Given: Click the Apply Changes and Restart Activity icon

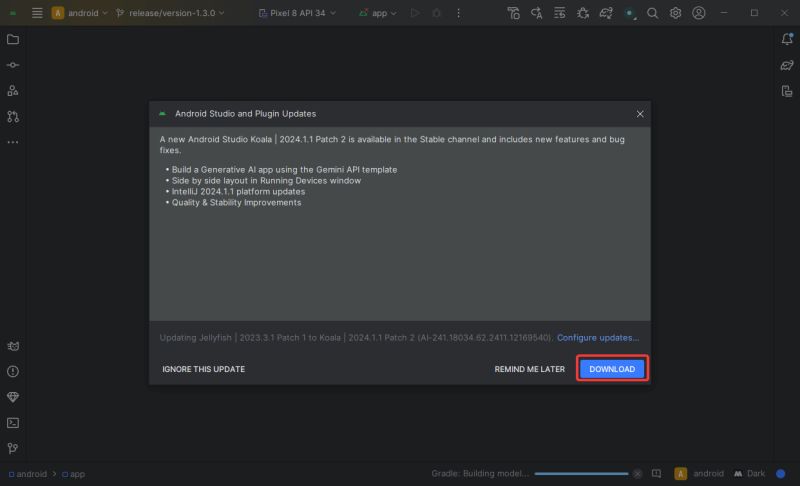Looking at the screenshot, I should (x=513, y=13).
